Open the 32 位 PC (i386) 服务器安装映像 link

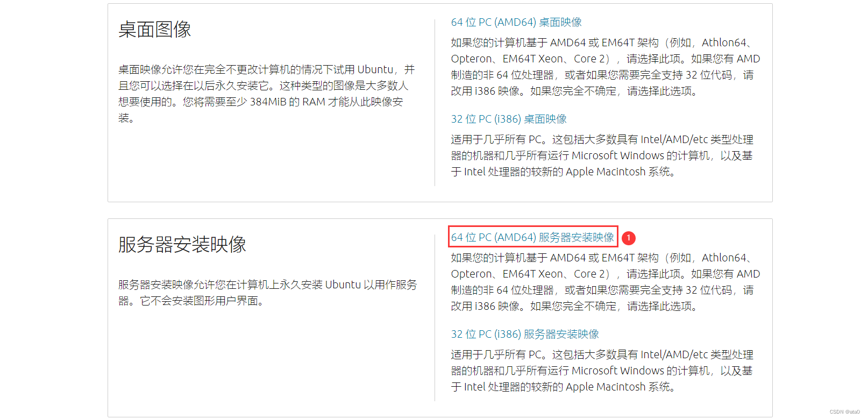(x=525, y=334)
